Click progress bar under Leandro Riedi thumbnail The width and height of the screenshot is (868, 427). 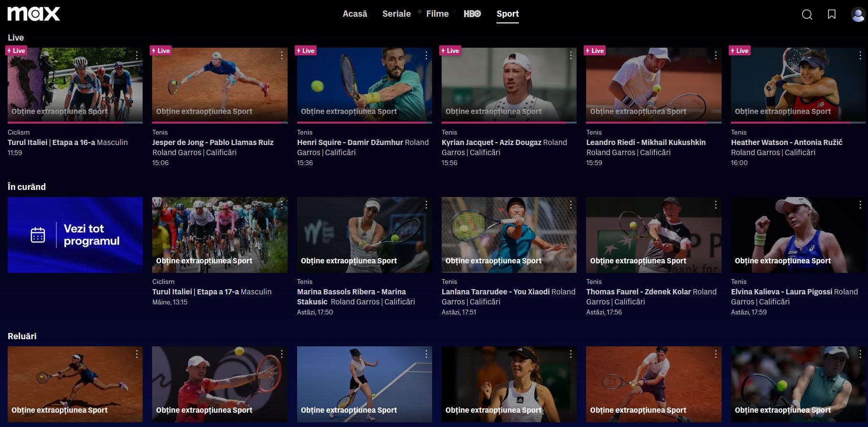pos(653,123)
